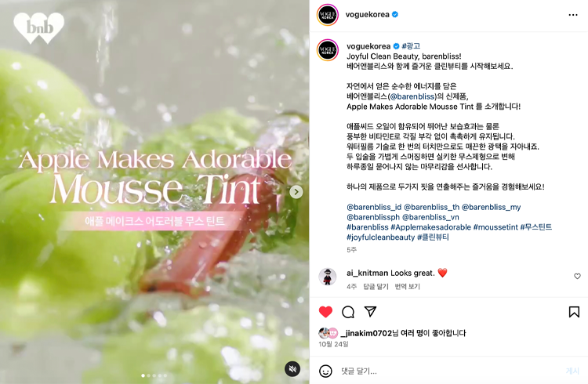The image size is (588, 384).
Task: Open the @barenbliss_id mention
Action: click(374, 207)
